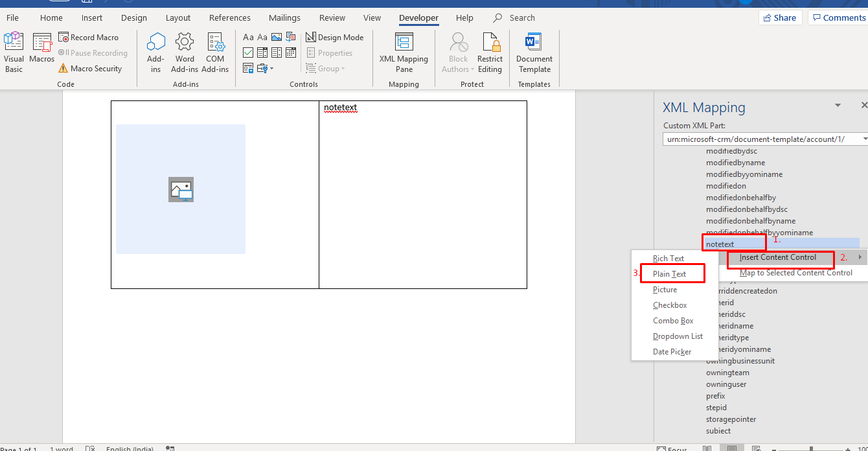Open Macro Security settings
This screenshot has width=868, height=451.
[x=89, y=69]
